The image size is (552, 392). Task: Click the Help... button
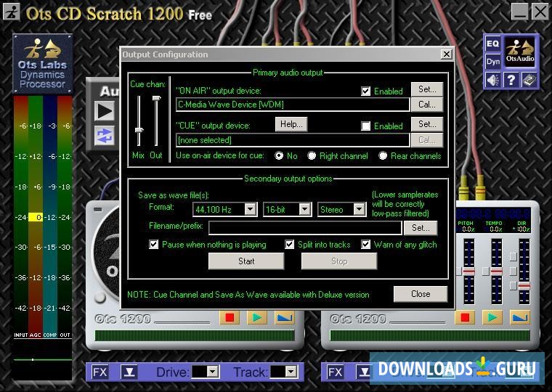tap(291, 124)
